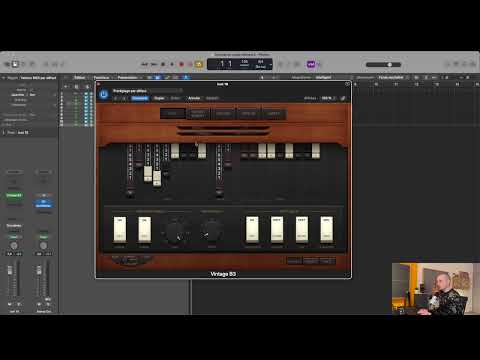
Task: Select the fifth Vintage B3 view tab
Action: click(x=274, y=114)
